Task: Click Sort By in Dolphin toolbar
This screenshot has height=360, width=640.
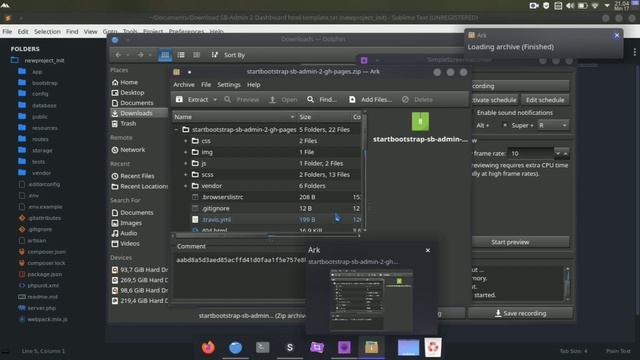Action: [x=228, y=55]
